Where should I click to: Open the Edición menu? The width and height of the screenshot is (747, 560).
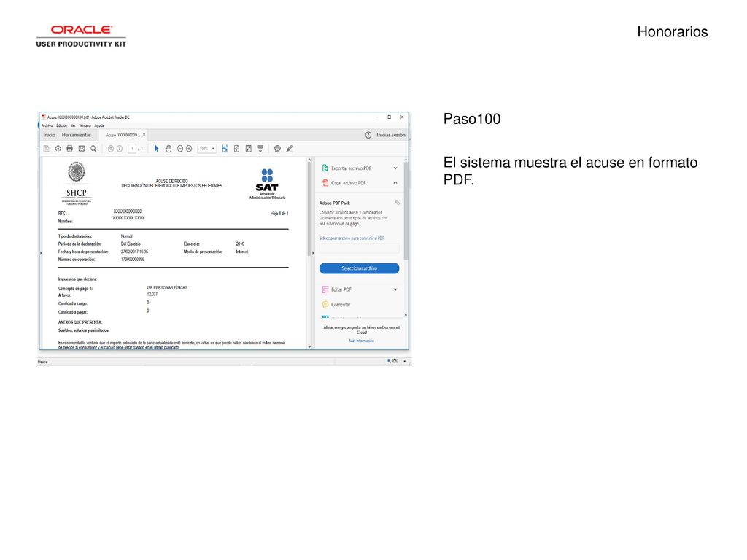pyautogui.click(x=62, y=125)
